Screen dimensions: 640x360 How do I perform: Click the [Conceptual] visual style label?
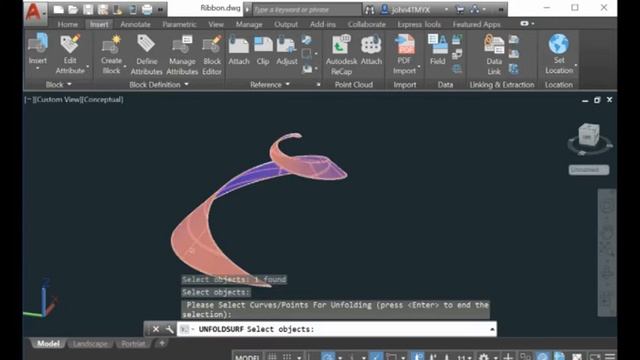[x=102, y=99]
